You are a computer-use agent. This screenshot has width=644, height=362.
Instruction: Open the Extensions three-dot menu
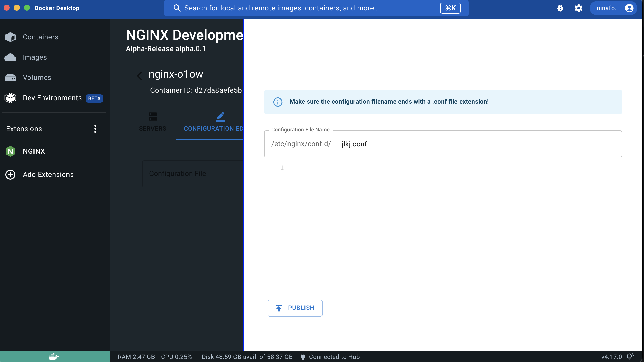[95, 129]
